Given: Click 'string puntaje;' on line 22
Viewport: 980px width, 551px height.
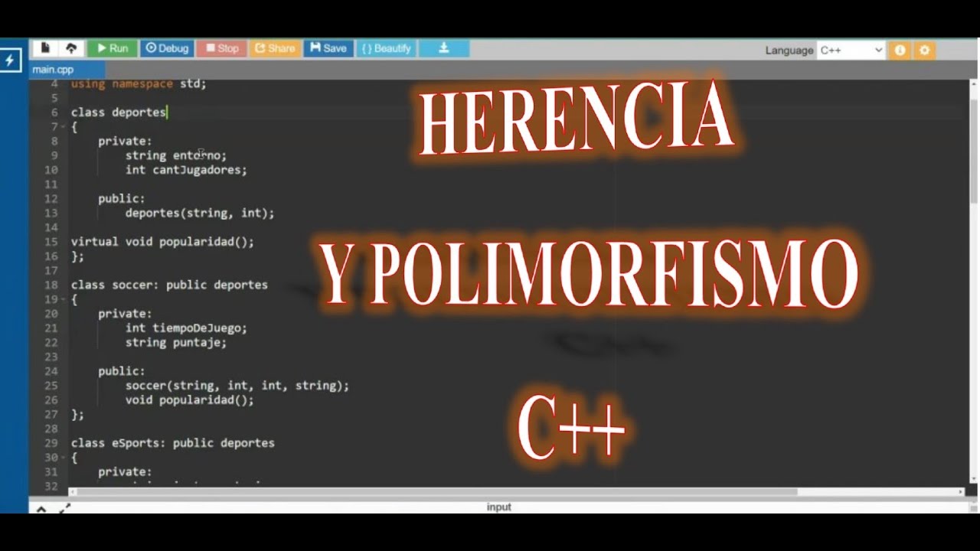Looking at the screenshot, I should pyautogui.click(x=176, y=342).
